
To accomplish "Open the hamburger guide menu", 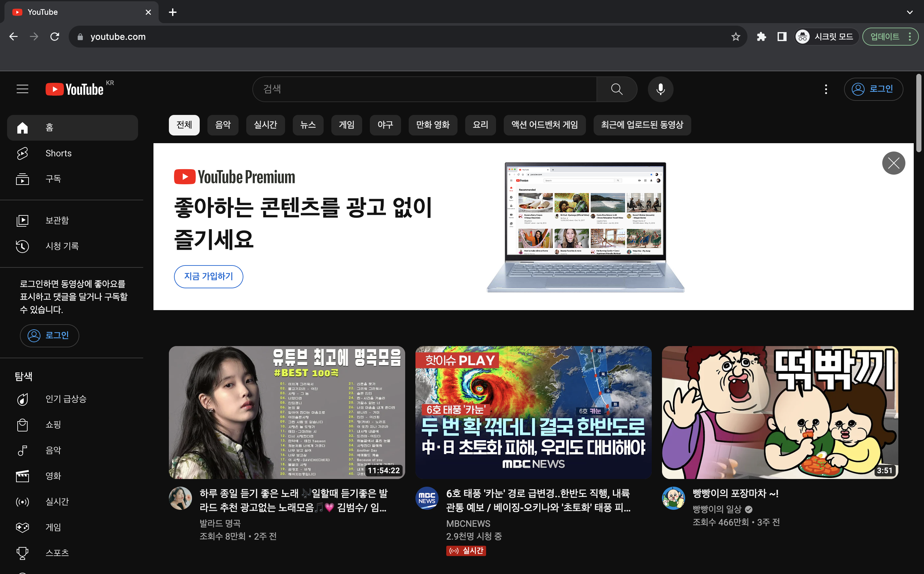I will [22, 89].
